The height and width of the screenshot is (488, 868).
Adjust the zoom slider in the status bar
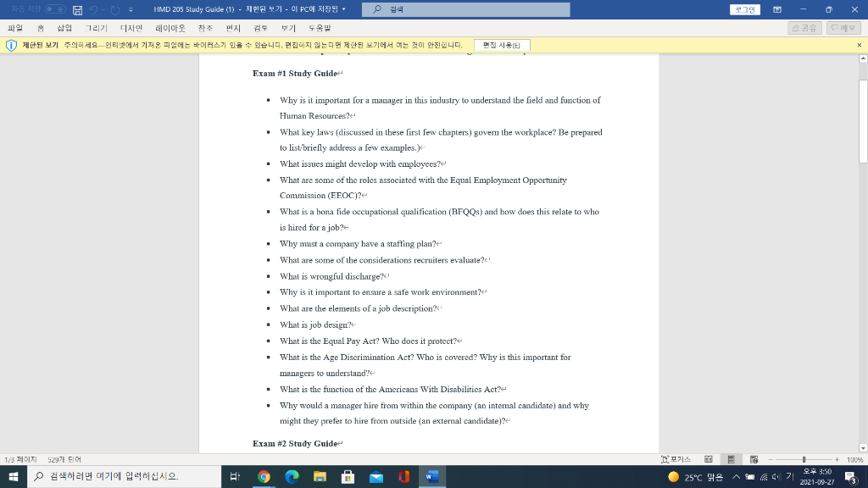click(x=804, y=458)
